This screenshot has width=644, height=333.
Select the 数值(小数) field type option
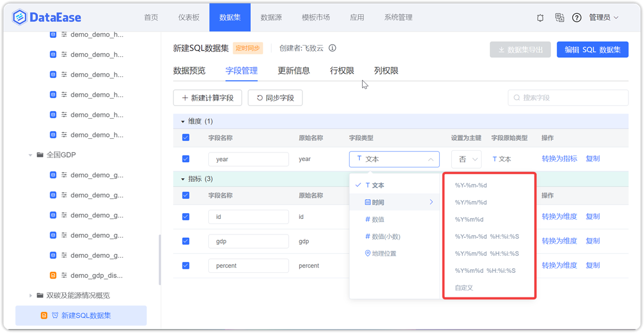(x=394, y=236)
